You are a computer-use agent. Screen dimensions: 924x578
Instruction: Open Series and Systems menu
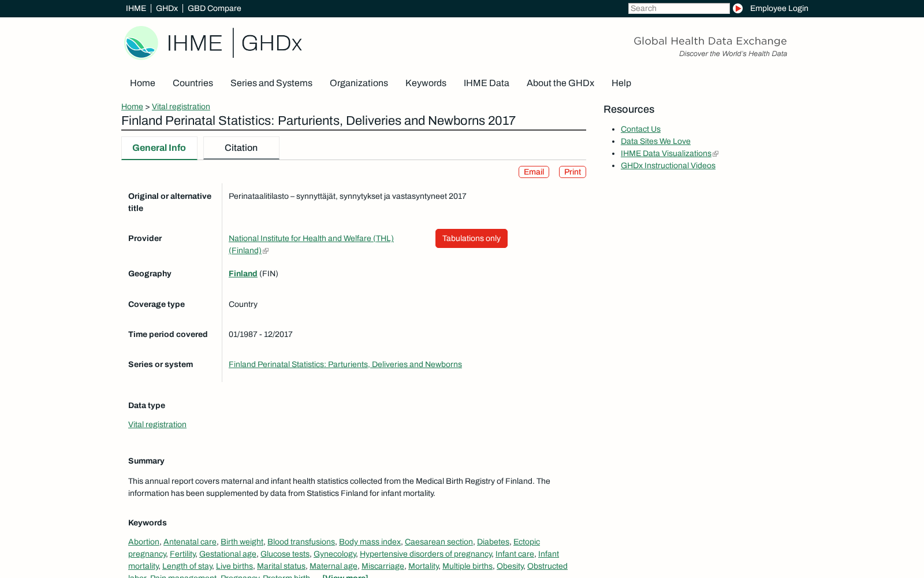(x=271, y=83)
